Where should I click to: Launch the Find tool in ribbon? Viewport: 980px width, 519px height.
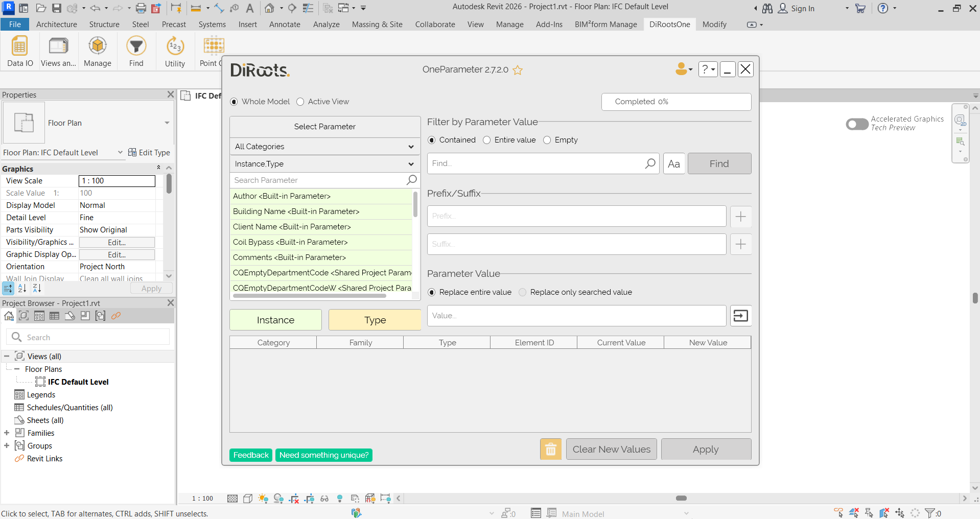[136, 52]
